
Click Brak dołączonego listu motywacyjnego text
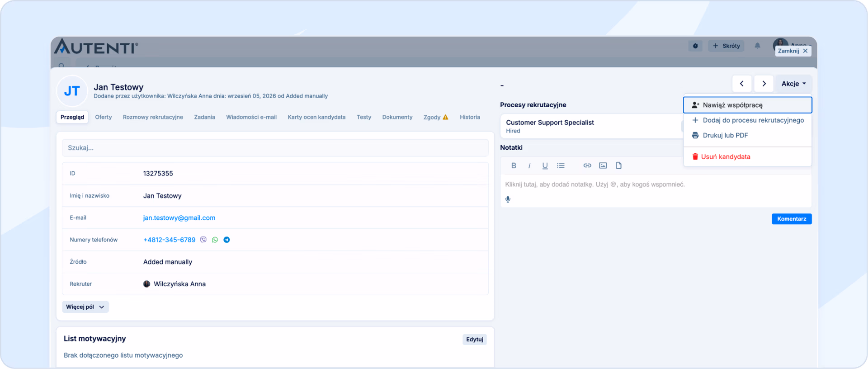pyautogui.click(x=123, y=355)
